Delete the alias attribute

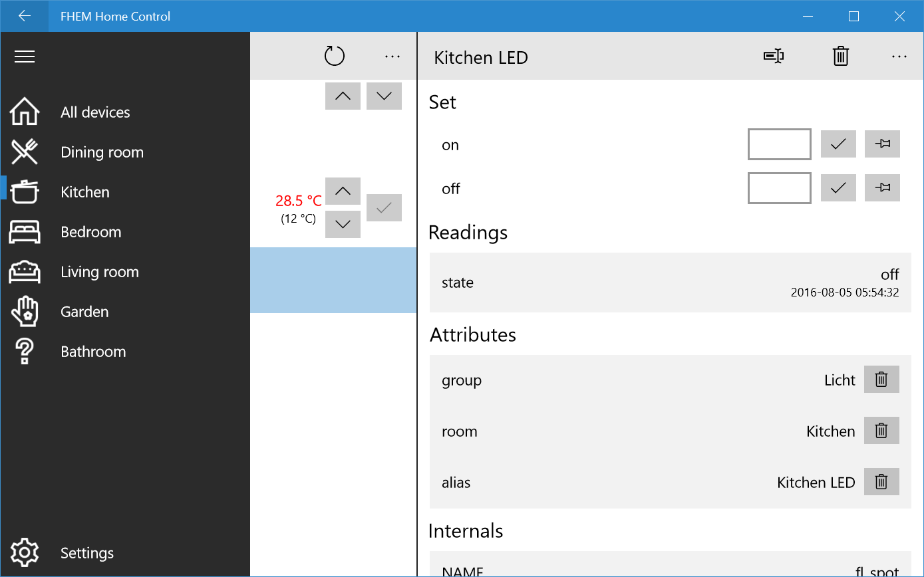pyautogui.click(x=881, y=482)
